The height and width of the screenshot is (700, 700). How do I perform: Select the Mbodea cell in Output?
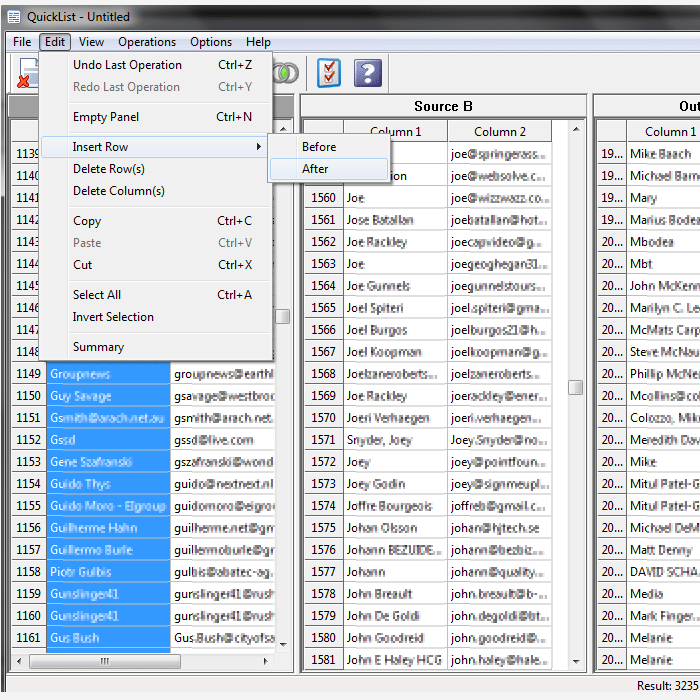coord(663,242)
